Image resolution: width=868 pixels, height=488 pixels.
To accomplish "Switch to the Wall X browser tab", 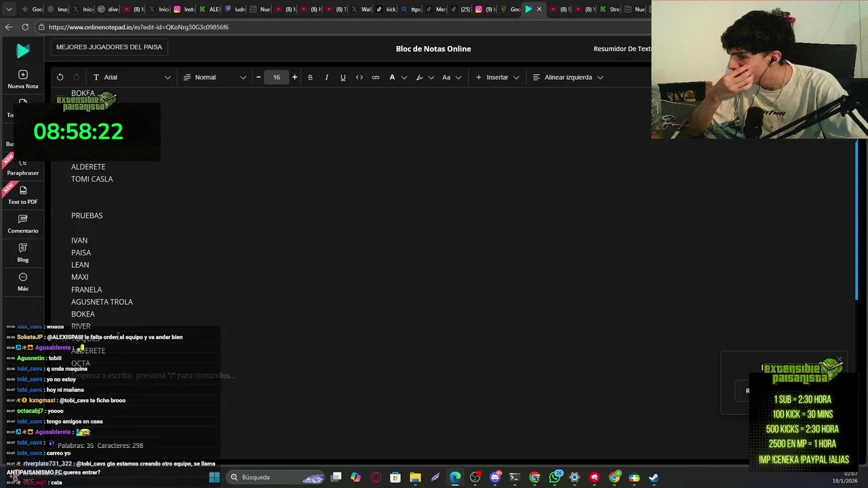I will 361,9.
